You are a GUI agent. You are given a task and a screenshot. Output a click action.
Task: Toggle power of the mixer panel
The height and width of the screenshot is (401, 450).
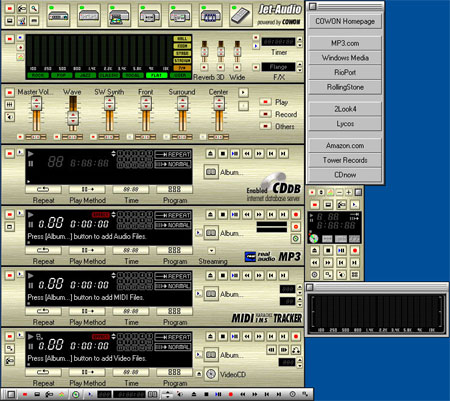coord(10,92)
